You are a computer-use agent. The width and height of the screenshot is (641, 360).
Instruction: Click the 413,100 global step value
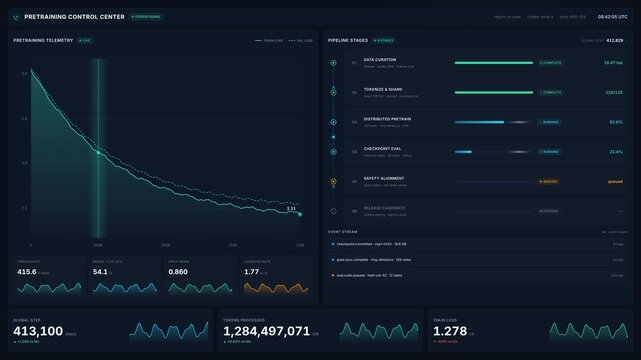point(38,331)
